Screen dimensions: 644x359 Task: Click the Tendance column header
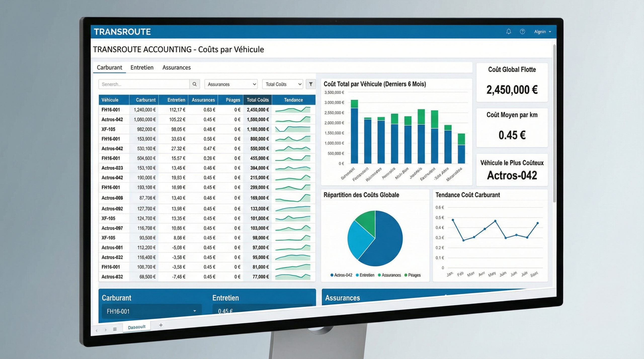[293, 100]
